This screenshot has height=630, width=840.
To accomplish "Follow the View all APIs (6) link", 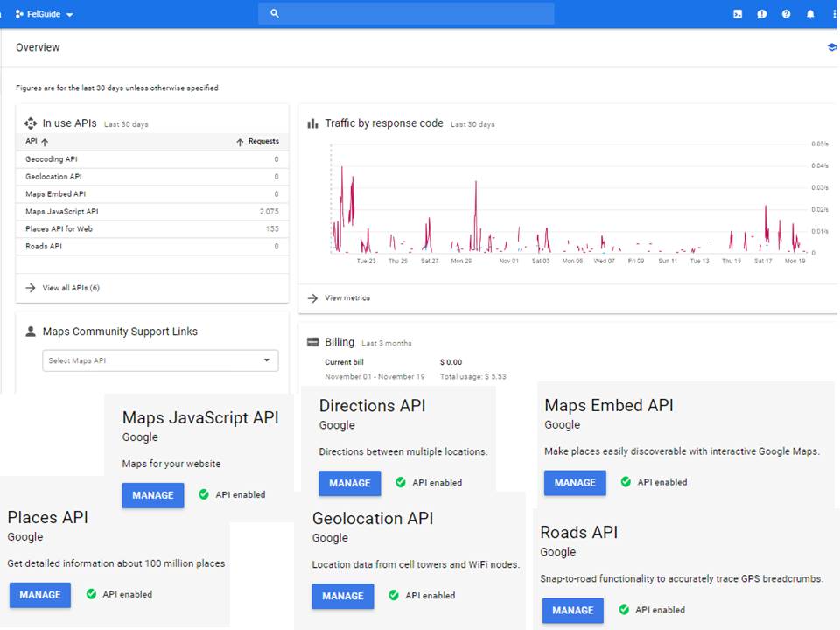I will coord(68,287).
